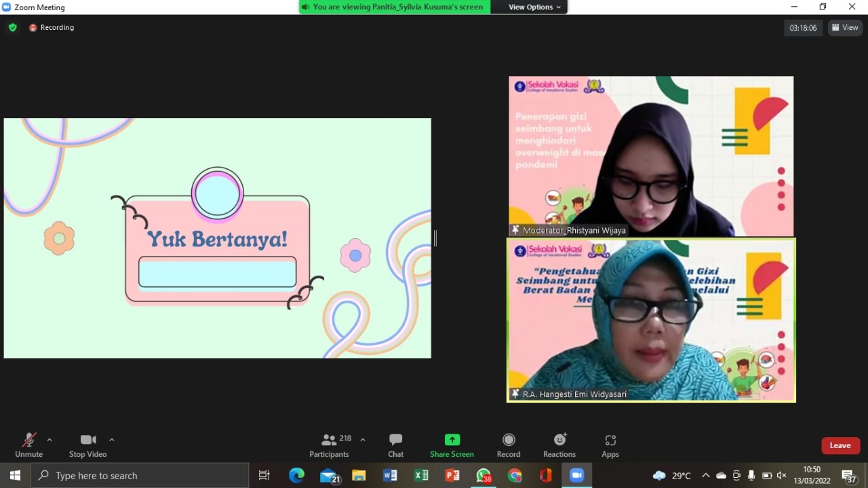This screenshot has height=488, width=868.
Task: Open the View Options dropdown
Action: coord(529,7)
